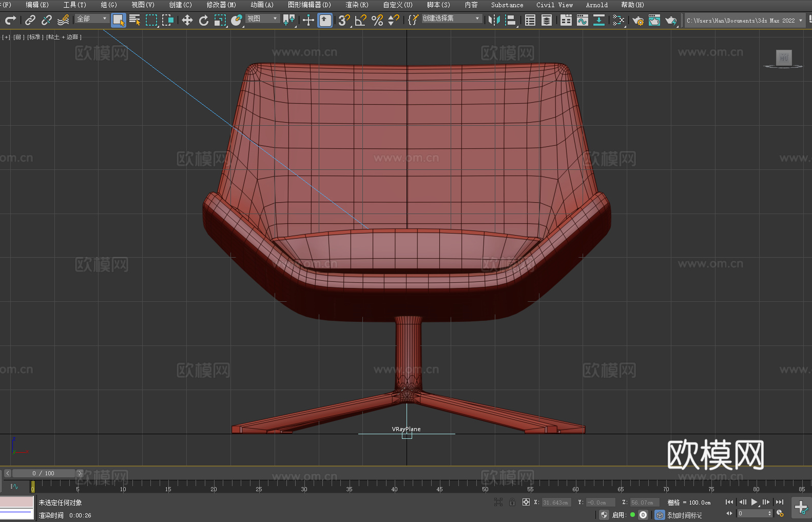The image size is (812, 522).
Task: Open the 编辑(E) menu
Action: pos(37,5)
